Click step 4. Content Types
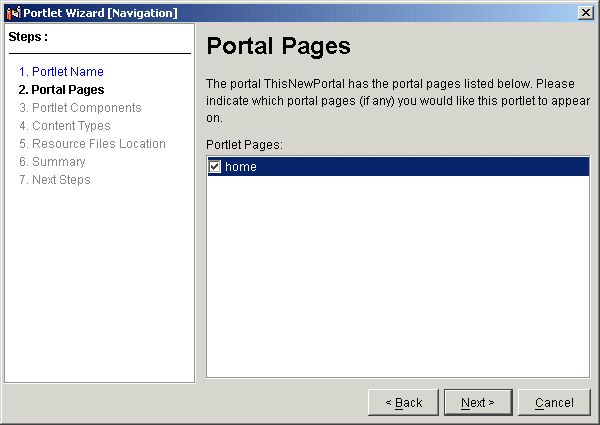The width and height of the screenshot is (600, 425). click(65, 125)
